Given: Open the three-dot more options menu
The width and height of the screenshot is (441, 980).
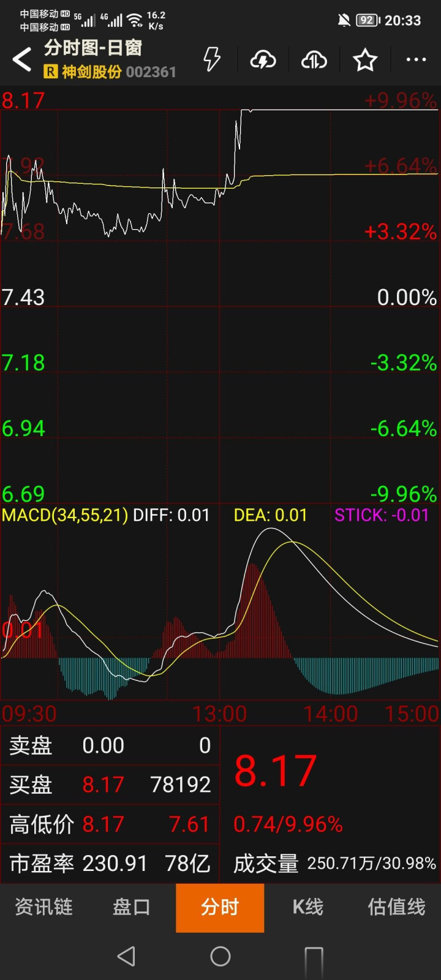Looking at the screenshot, I should (416, 60).
